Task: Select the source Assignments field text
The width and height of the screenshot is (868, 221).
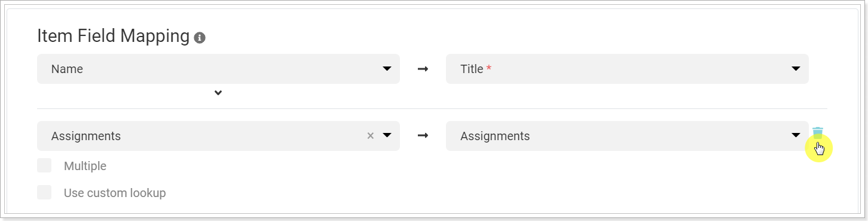Action: (x=86, y=136)
